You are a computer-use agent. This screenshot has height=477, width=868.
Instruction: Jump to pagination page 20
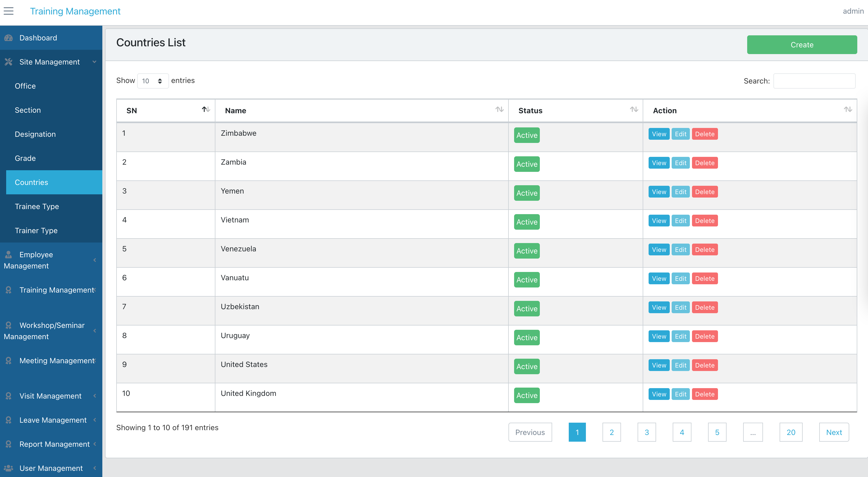coord(791,432)
